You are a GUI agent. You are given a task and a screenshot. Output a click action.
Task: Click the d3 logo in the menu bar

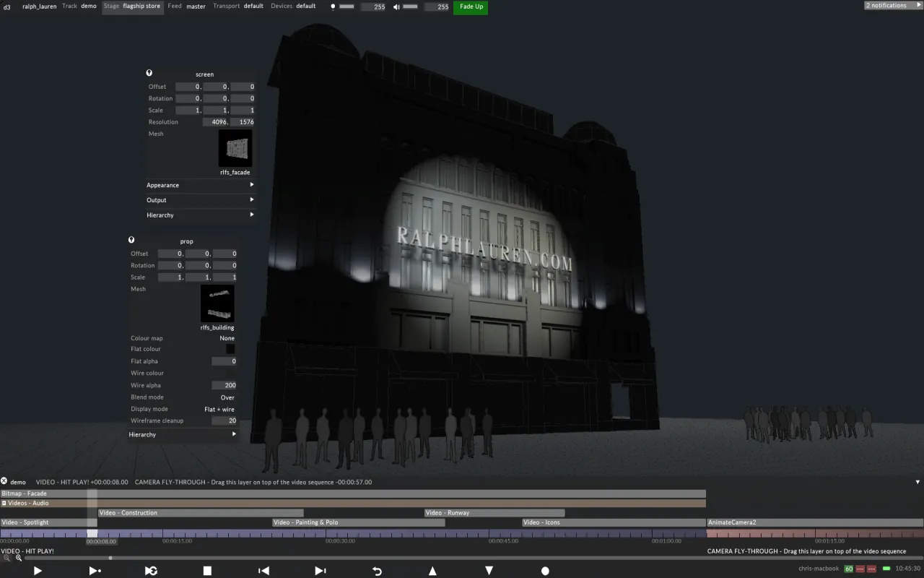6,7
